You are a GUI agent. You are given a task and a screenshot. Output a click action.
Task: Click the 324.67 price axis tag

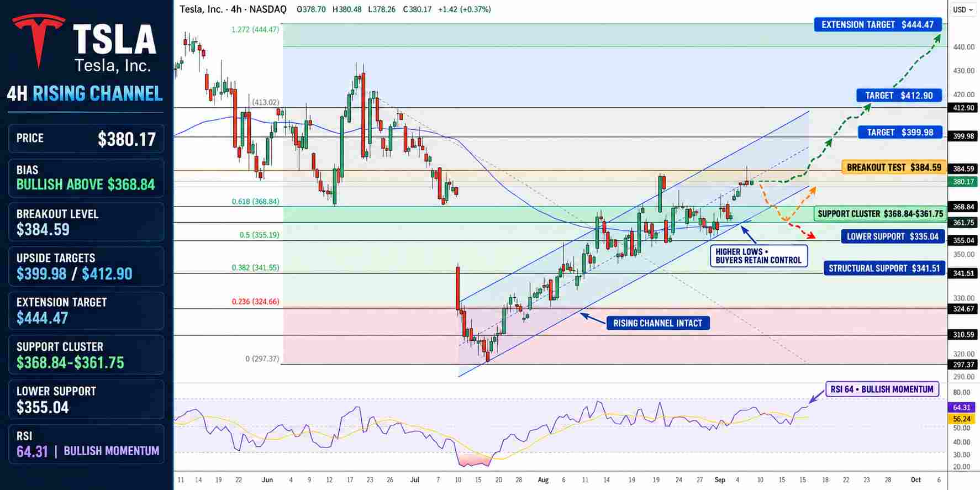click(963, 309)
